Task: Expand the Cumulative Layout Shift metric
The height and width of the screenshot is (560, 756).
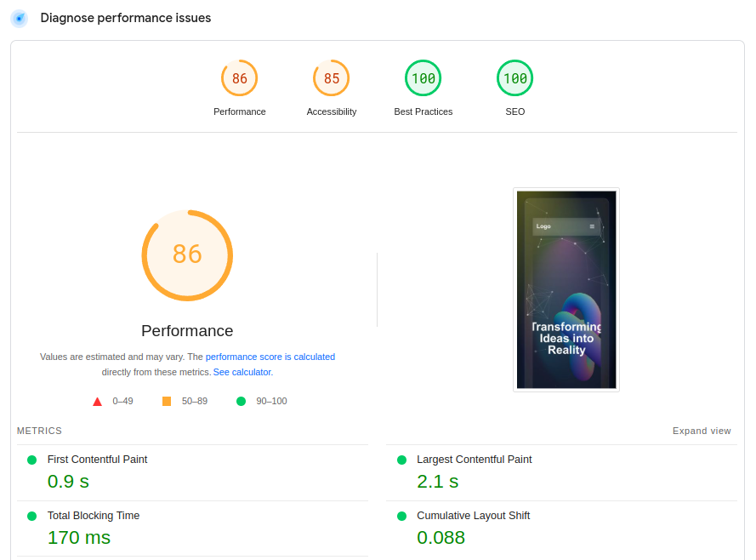Action: click(562, 529)
